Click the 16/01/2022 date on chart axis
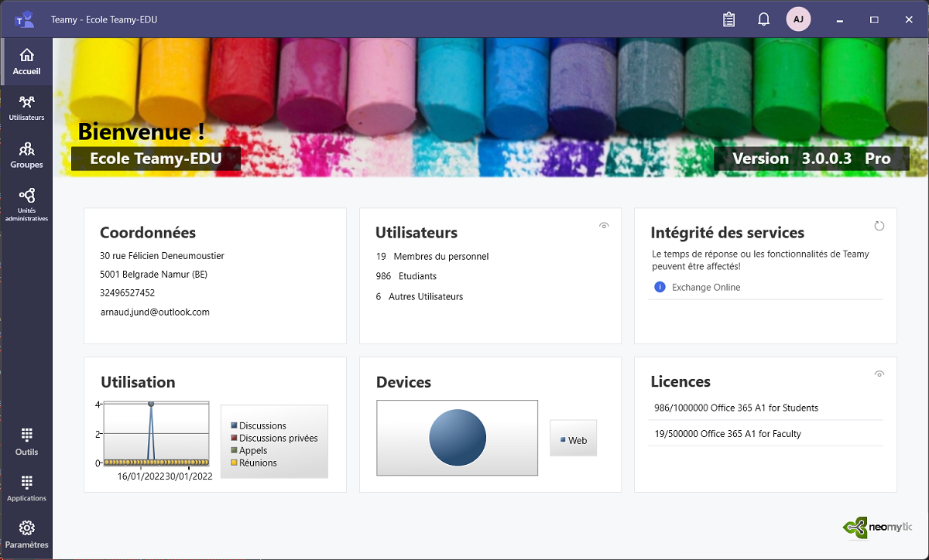 [141, 476]
